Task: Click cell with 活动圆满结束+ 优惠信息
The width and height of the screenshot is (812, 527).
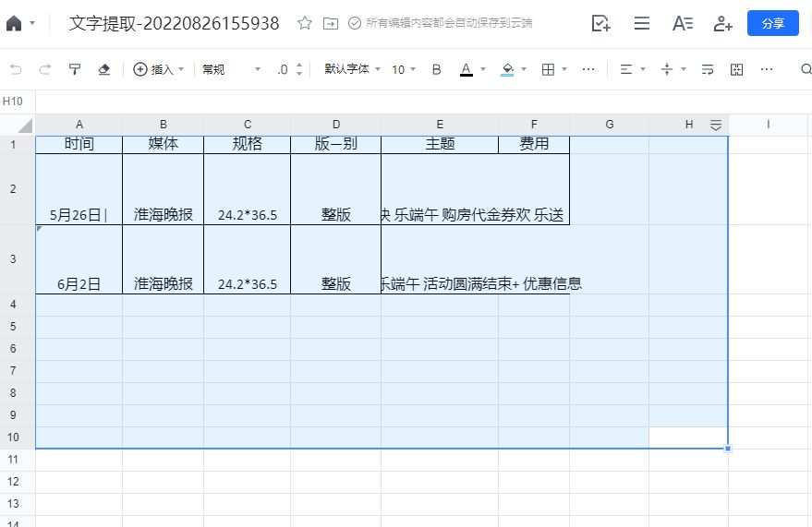Action: [476, 259]
